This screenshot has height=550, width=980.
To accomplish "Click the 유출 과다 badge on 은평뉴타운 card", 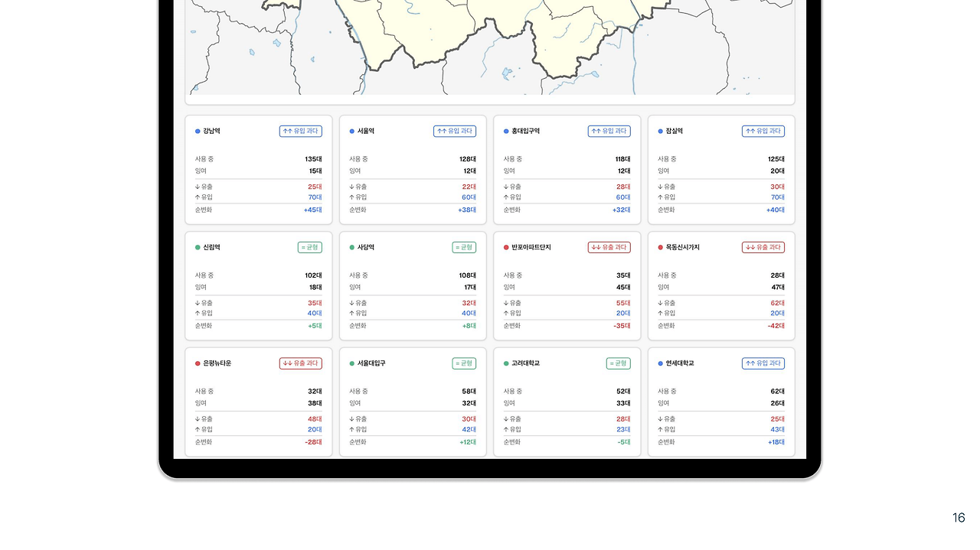I will (x=301, y=363).
